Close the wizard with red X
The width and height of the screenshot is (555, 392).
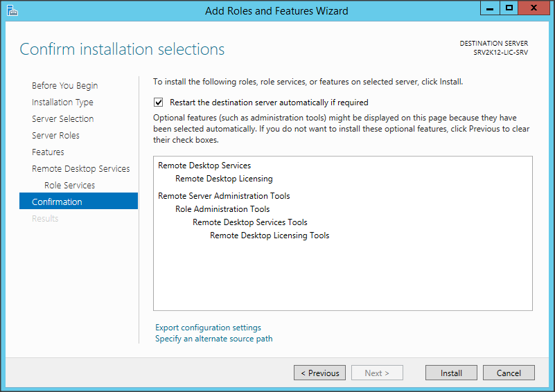pyautogui.click(x=534, y=8)
